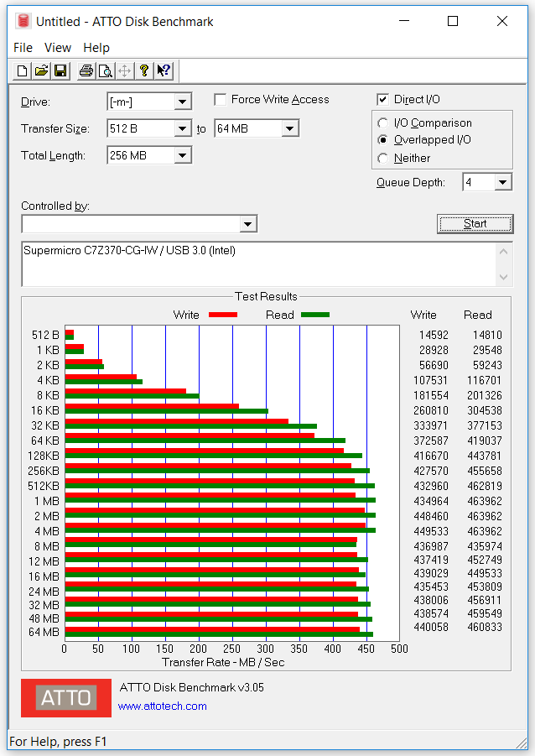This screenshot has width=535, height=756.
Task: Open the www.attotech.com link
Action: [x=163, y=706]
